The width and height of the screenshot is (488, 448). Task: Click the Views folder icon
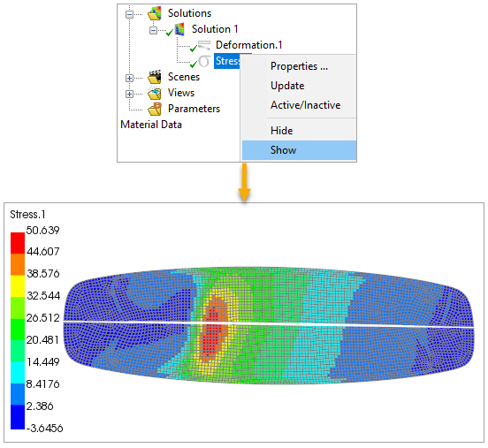click(155, 93)
